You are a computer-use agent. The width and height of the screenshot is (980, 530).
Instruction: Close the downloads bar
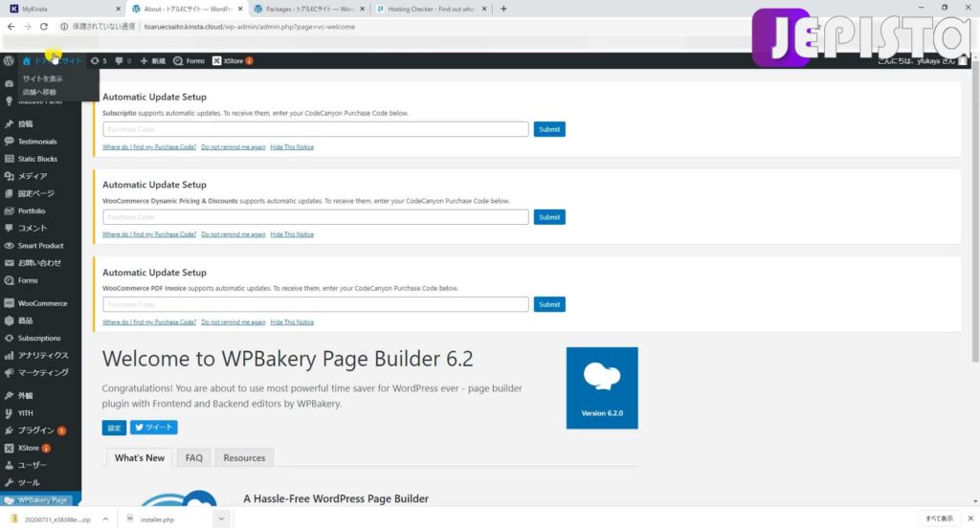970,519
